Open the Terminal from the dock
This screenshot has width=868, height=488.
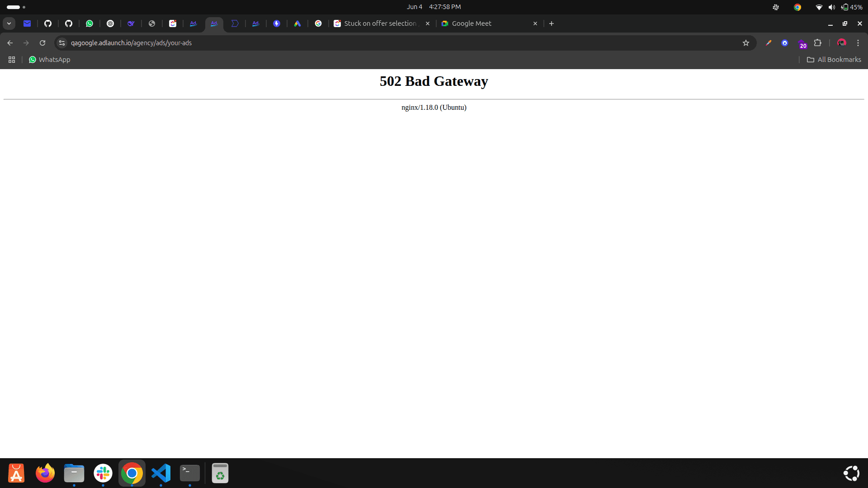coord(190,473)
